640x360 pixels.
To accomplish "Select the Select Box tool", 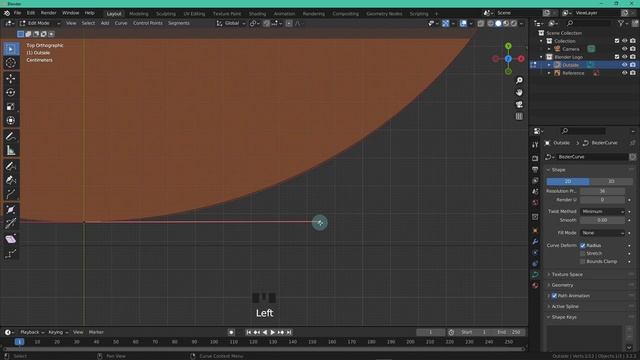I will (11, 49).
